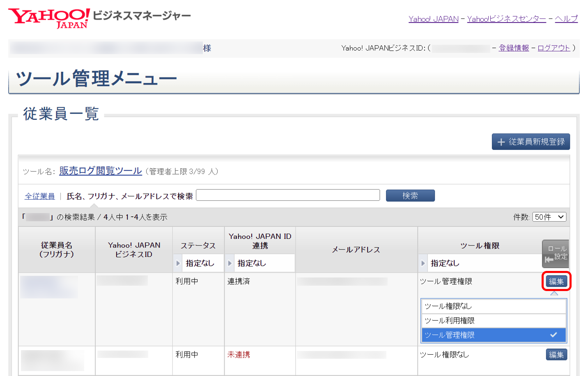Open the 件数 50件 dropdown
The height and width of the screenshot is (376, 588).
[x=549, y=217]
